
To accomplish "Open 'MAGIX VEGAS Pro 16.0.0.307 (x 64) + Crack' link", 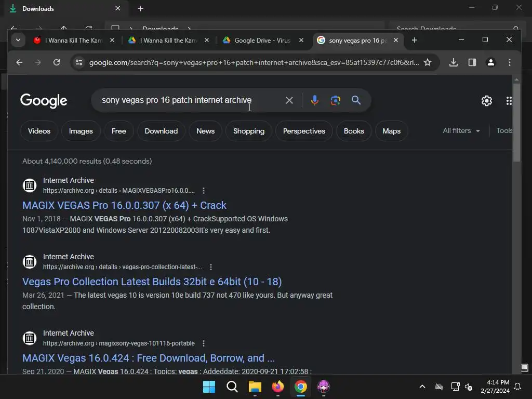I will tap(124, 205).
